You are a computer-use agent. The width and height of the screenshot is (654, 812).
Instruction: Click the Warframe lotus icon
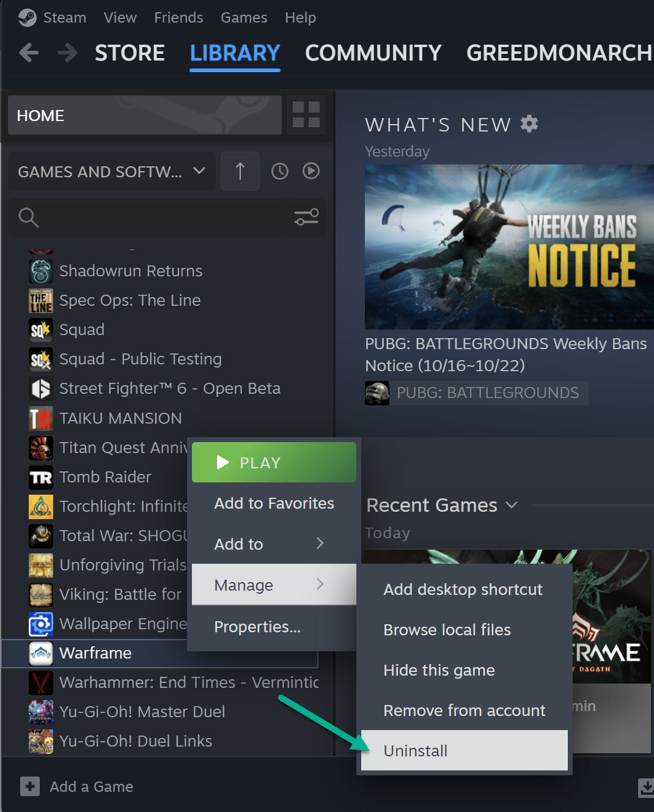(x=41, y=653)
